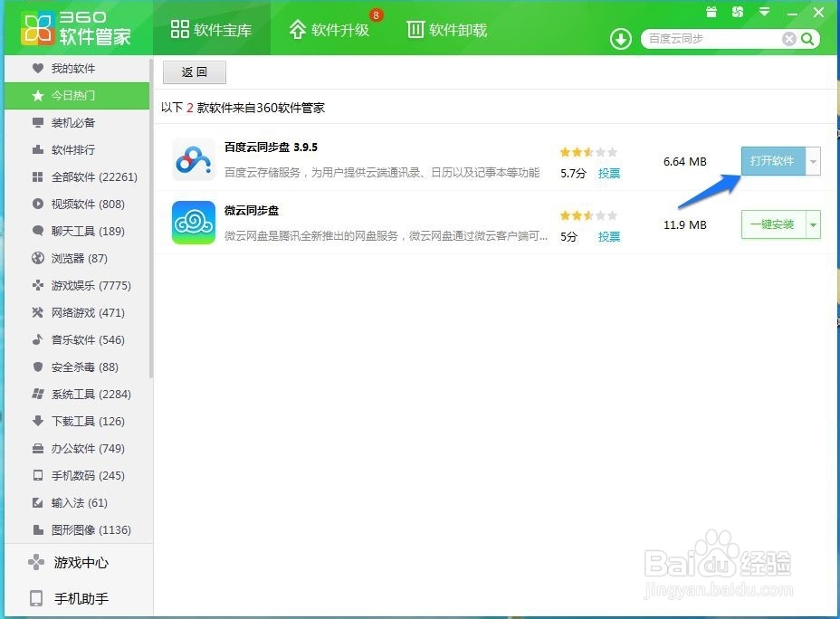Open 手机助手 at sidebar bottom
Image resolution: width=840 pixels, height=619 pixels.
(x=78, y=598)
